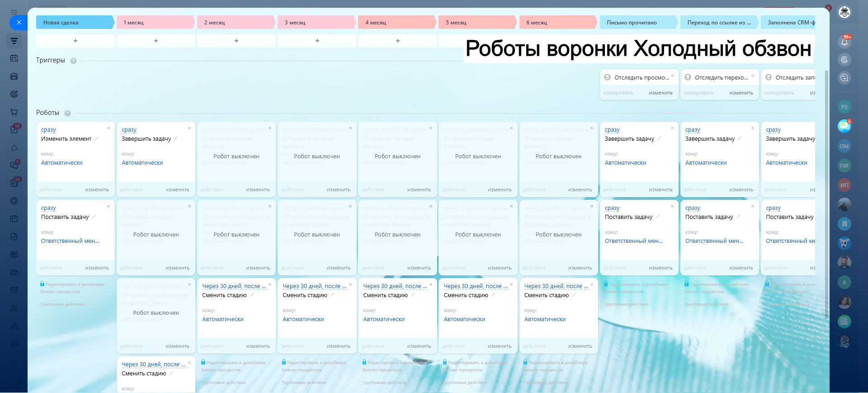
Task: Select the 6 месяц stage
Action: coord(558,22)
